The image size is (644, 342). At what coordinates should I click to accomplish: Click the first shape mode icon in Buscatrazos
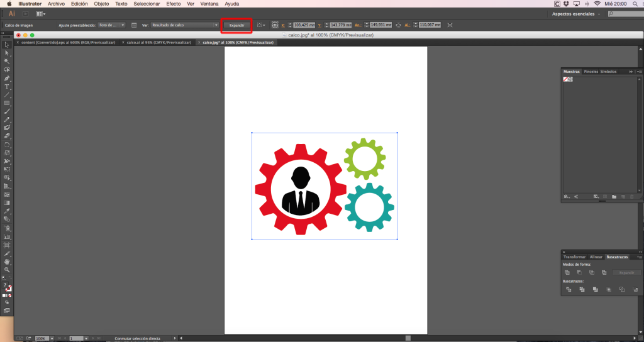point(567,272)
